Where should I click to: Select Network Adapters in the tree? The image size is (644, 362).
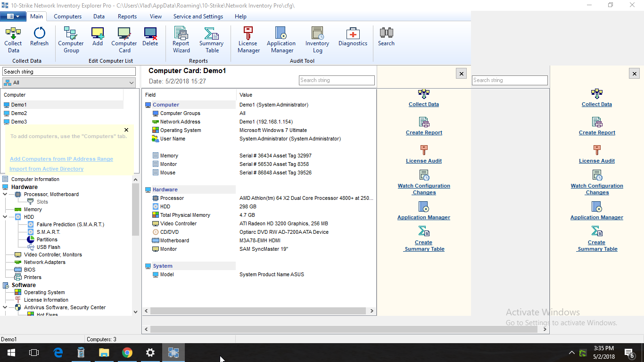pos(45,262)
